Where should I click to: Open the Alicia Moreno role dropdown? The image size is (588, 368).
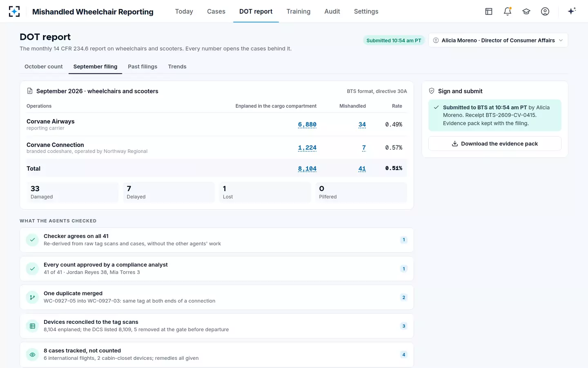click(x=498, y=40)
